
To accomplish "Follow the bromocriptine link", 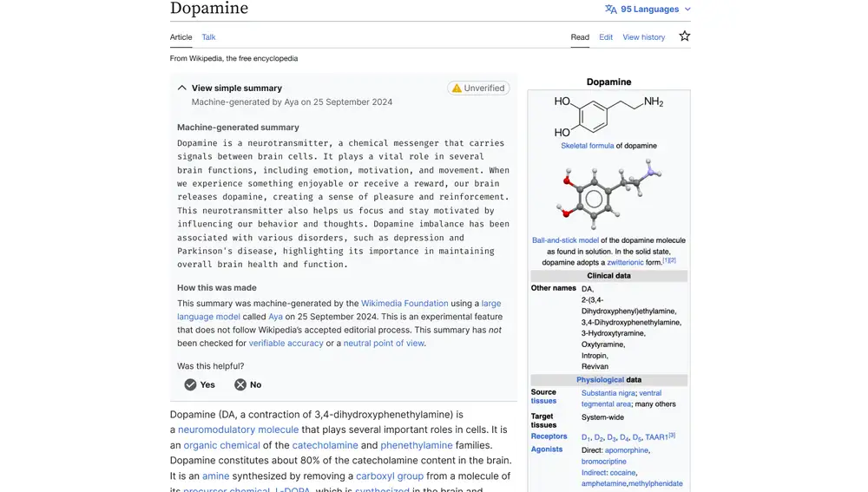I will [x=604, y=461].
